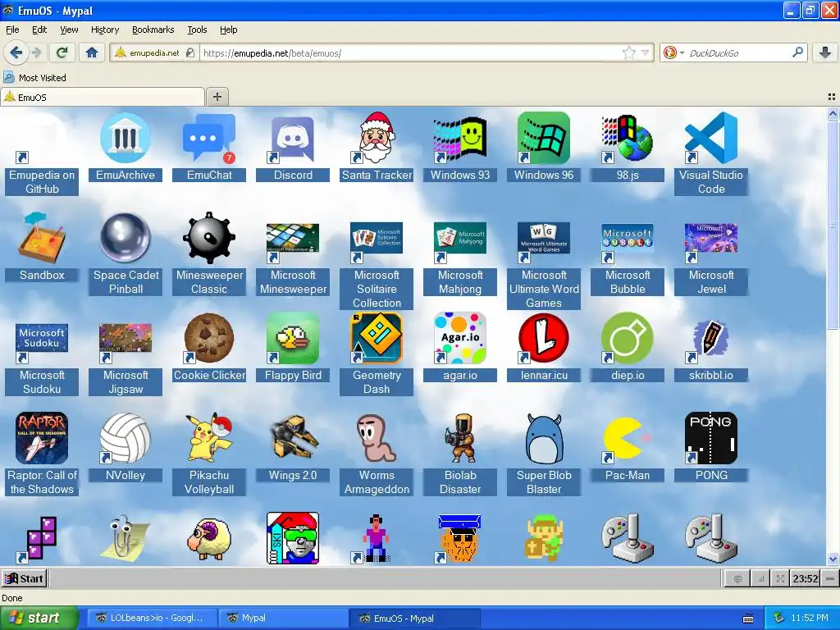
Task: Open the EmuChat icon with notification badge
Action: click(209, 138)
